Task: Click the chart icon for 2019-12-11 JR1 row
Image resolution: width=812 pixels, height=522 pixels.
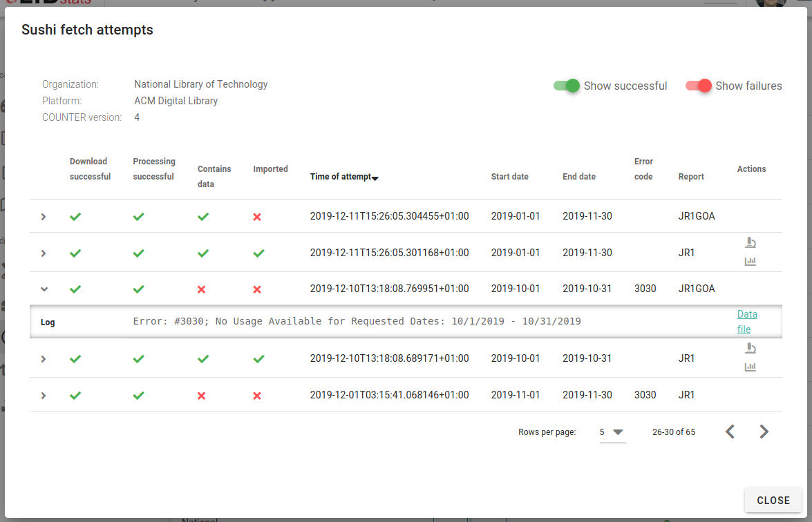Action: (x=750, y=261)
